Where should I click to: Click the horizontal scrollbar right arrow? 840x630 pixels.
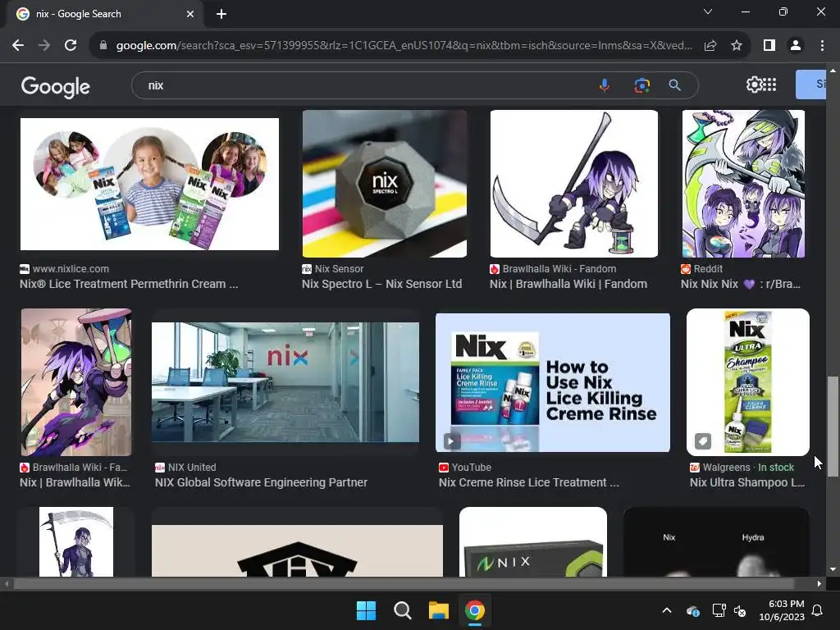[819, 583]
